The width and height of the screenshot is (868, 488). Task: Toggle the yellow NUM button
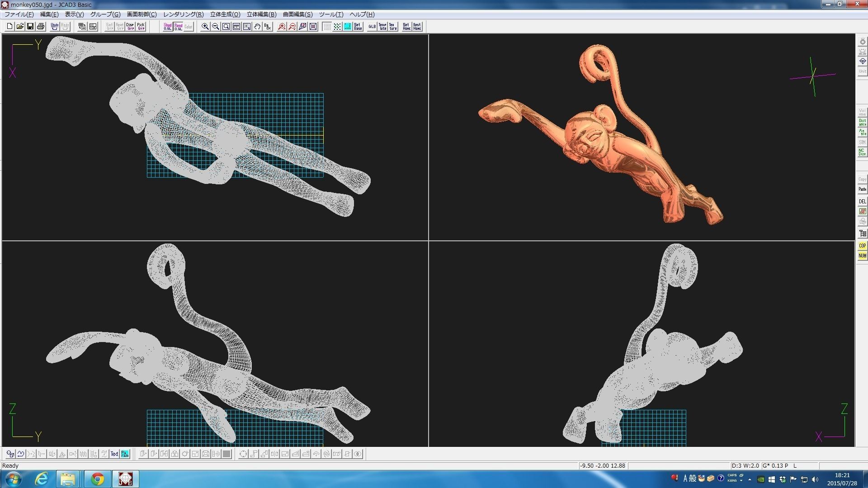(x=862, y=256)
